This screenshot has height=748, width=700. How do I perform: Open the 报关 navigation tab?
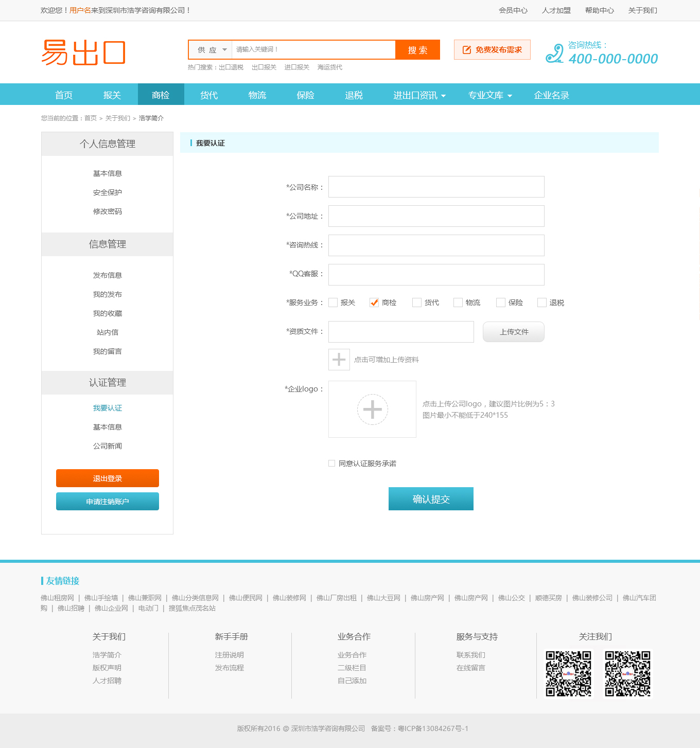click(x=112, y=95)
